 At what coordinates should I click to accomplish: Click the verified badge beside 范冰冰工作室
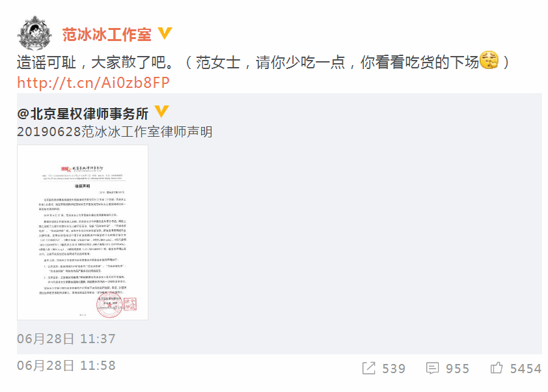(x=165, y=34)
